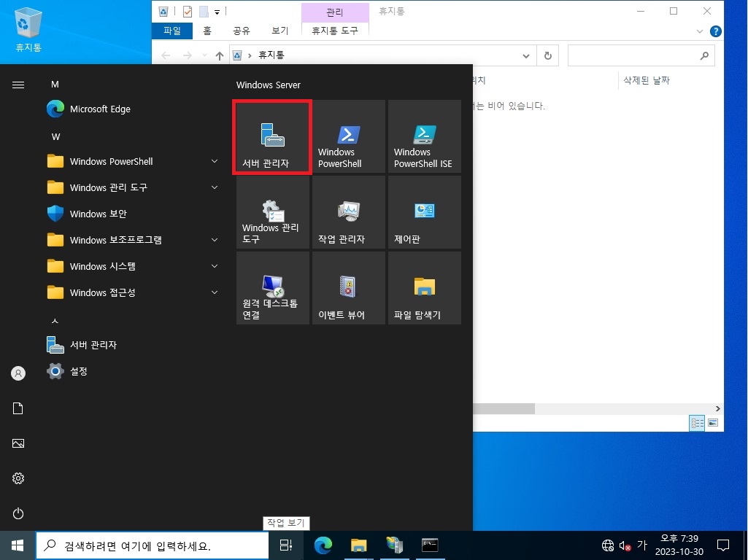Jump to the M letter group
This screenshot has width=748, height=560.
[55, 85]
